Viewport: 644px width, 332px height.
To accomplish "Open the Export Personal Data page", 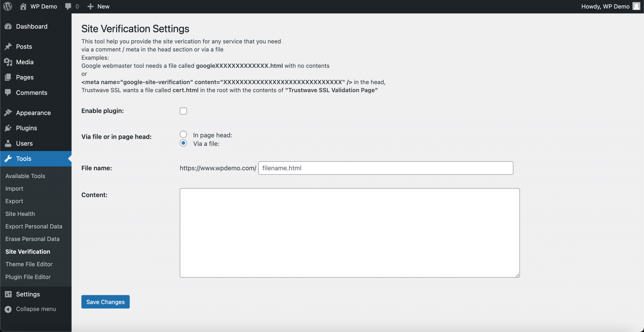I will point(34,226).
